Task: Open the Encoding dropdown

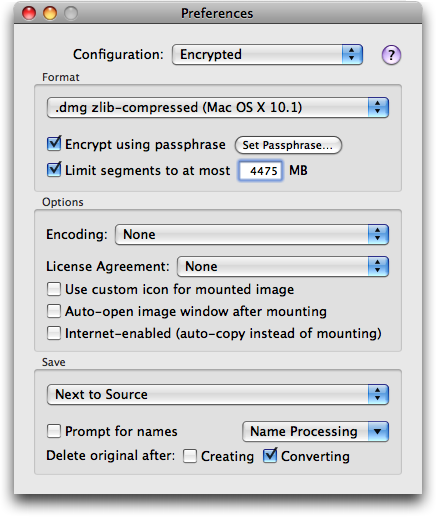Action: (x=252, y=234)
